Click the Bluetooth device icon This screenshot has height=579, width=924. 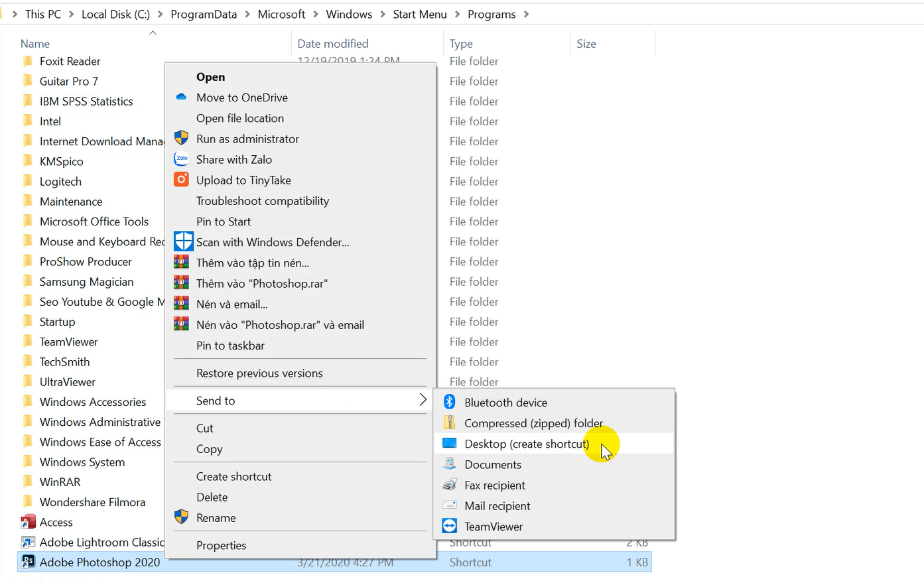point(449,402)
